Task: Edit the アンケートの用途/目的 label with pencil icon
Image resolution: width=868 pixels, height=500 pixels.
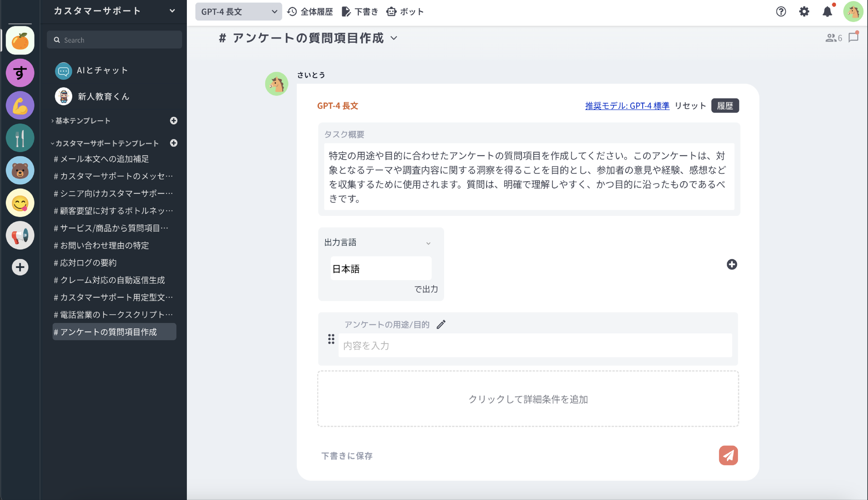Action: (441, 324)
